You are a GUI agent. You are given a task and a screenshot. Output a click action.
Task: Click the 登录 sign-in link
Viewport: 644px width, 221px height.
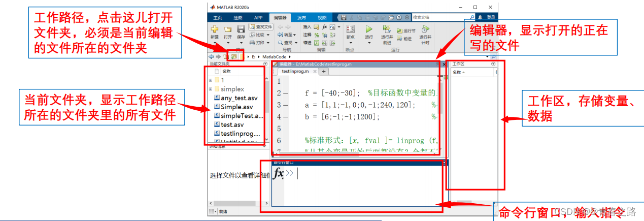491,17
